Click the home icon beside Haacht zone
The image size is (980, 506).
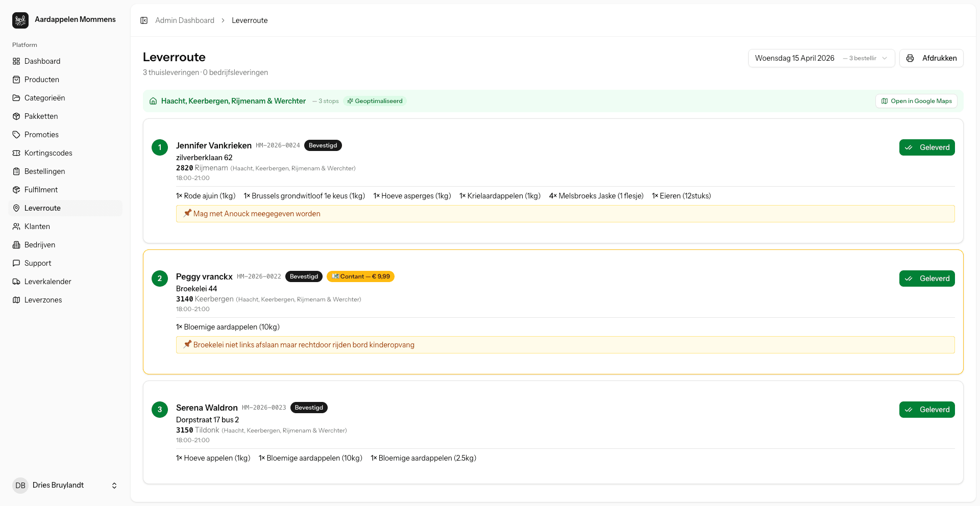coord(153,101)
